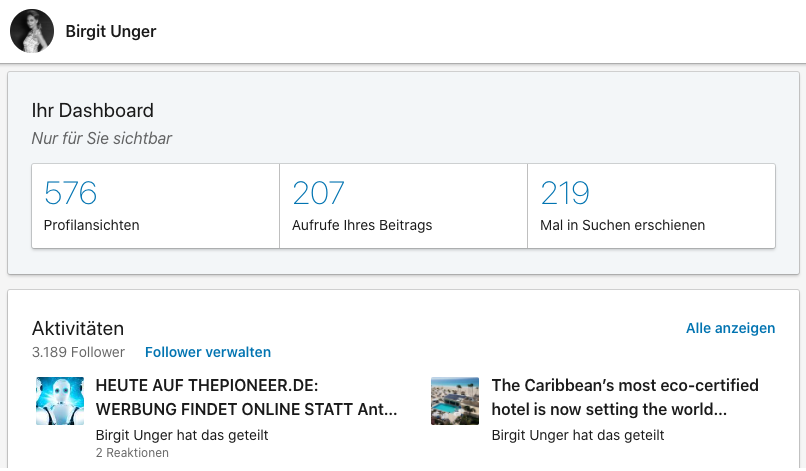This screenshot has height=471, width=806.
Task: Open the Birgit Unger name in header
Action: [110, 31]
